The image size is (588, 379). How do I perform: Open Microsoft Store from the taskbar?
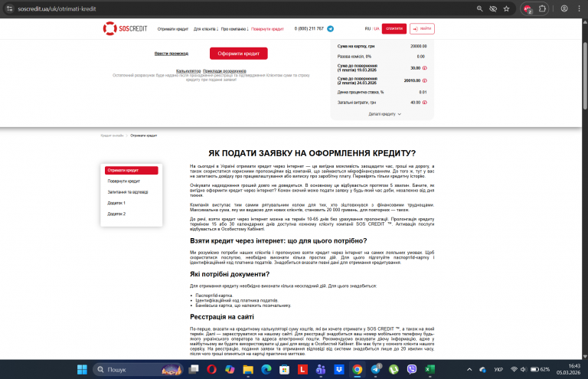pos(284,370)
